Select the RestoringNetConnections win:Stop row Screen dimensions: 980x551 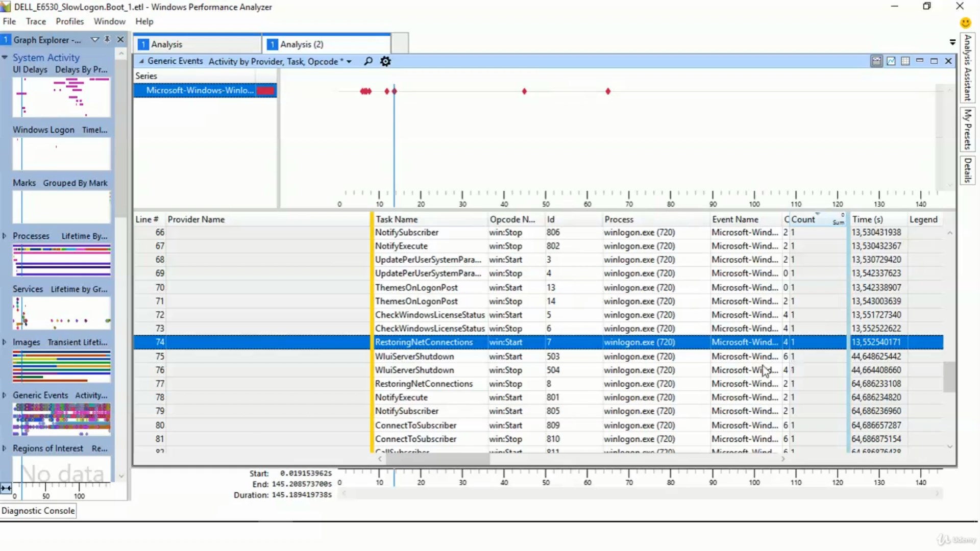click(x=538, y=384)
